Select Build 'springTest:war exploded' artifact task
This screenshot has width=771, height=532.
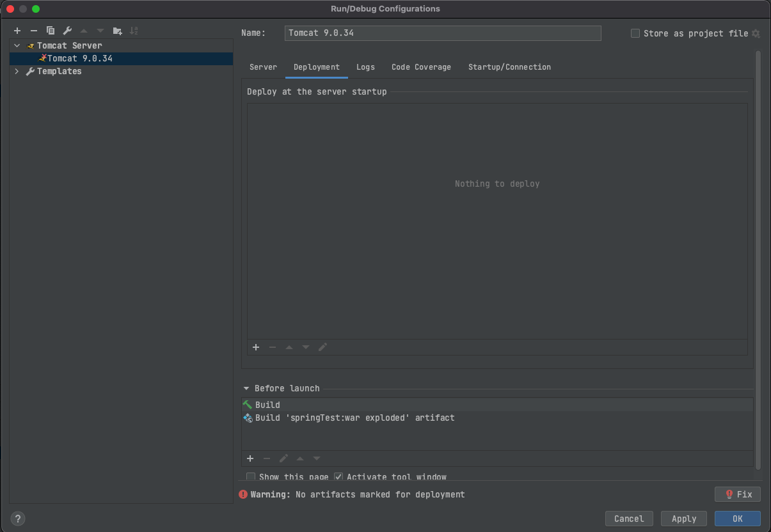(x=497, y=418)
